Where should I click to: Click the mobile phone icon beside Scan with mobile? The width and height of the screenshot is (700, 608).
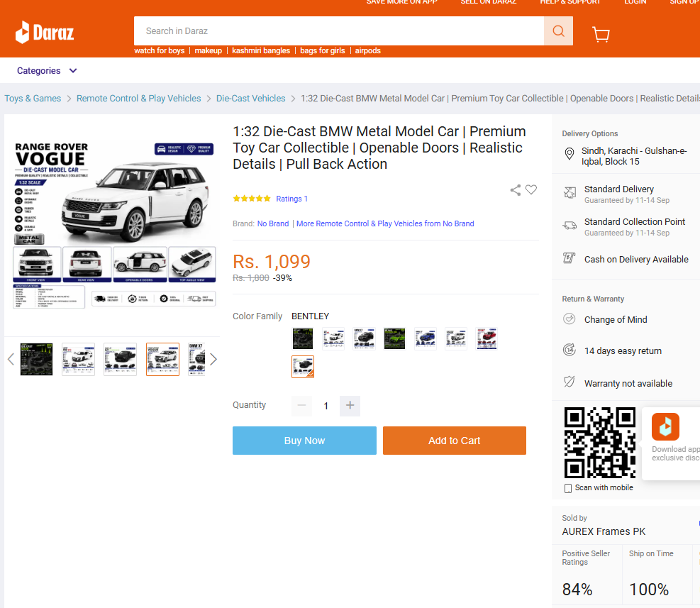pyautogui.click(x=568, y=488)
